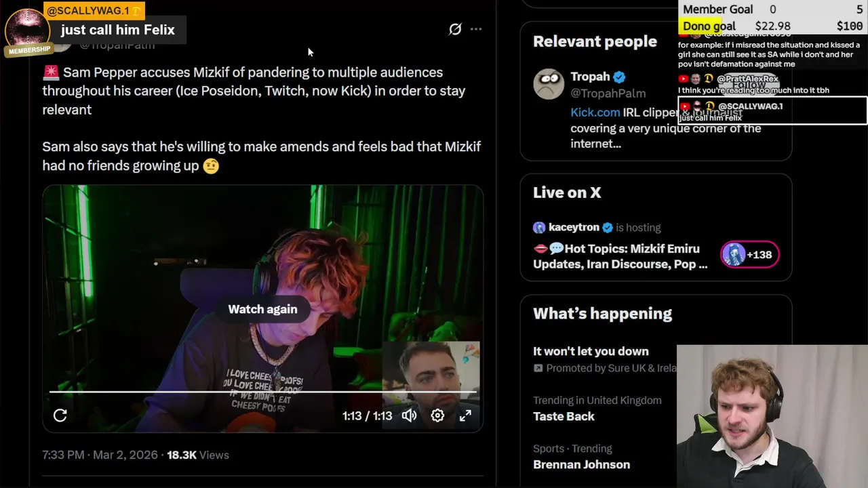The image size is (868, 488).
Task: Open the Taste Back trending topic
Action: tap(564, 416)
